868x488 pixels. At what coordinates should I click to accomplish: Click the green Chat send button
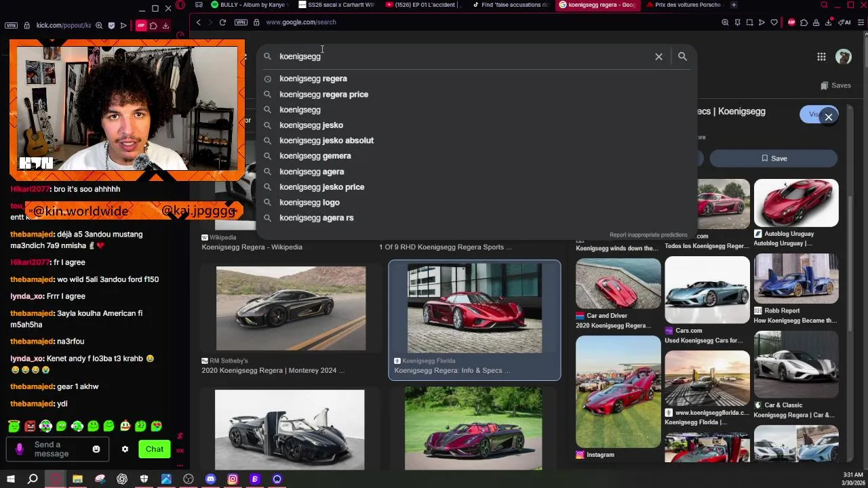(x=155, y=449)
